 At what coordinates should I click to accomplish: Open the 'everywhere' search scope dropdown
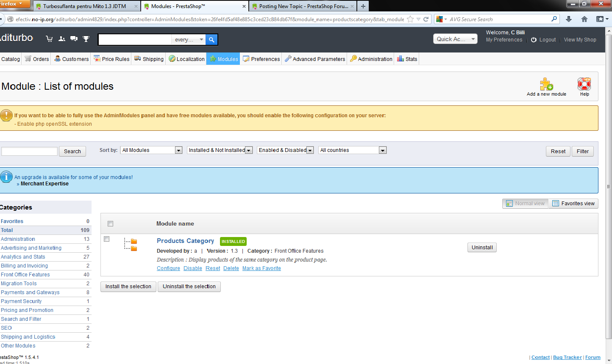point(189,39)
